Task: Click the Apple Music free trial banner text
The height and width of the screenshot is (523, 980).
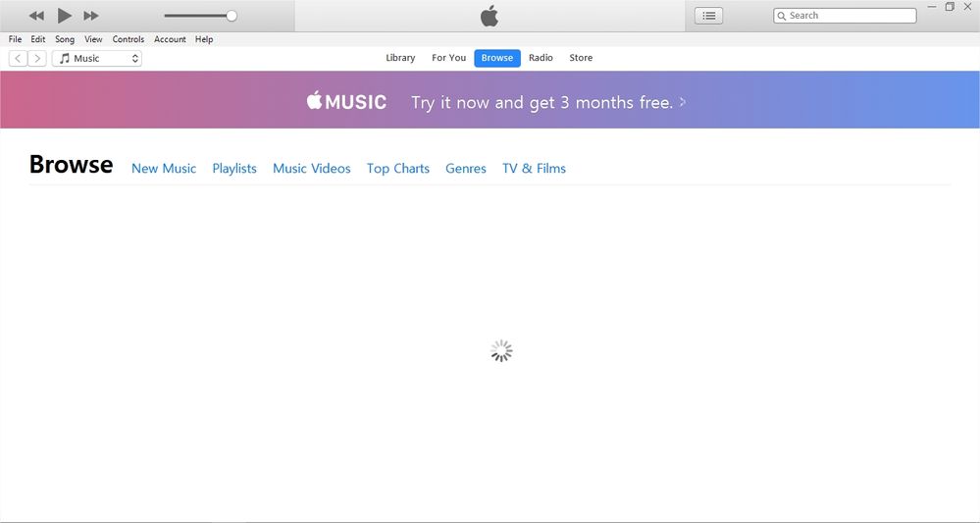Action: point(542,102)
